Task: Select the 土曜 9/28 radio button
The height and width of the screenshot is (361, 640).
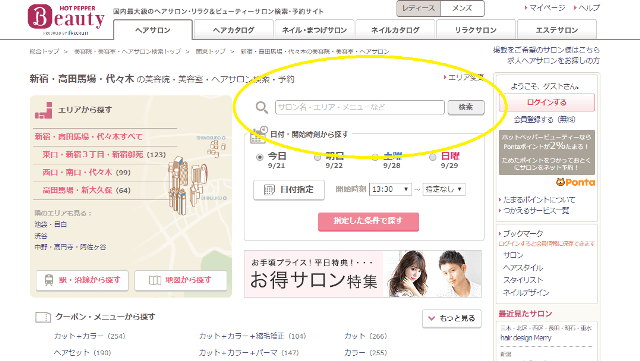Action: click(375, 157)
